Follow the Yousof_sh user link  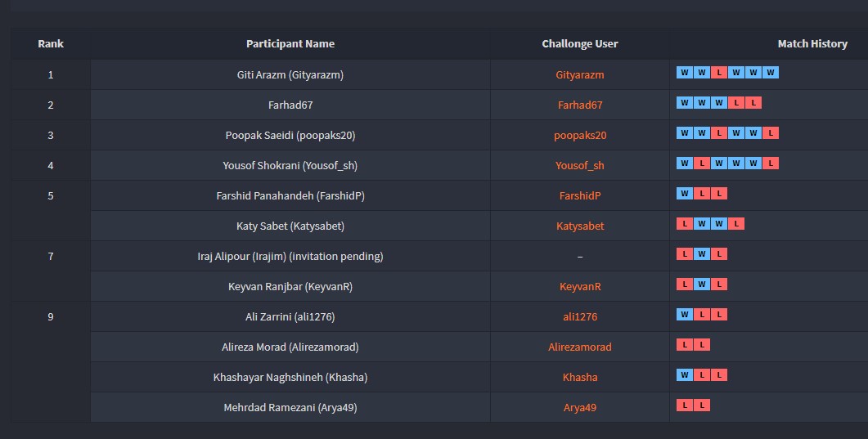coord(580,166)
